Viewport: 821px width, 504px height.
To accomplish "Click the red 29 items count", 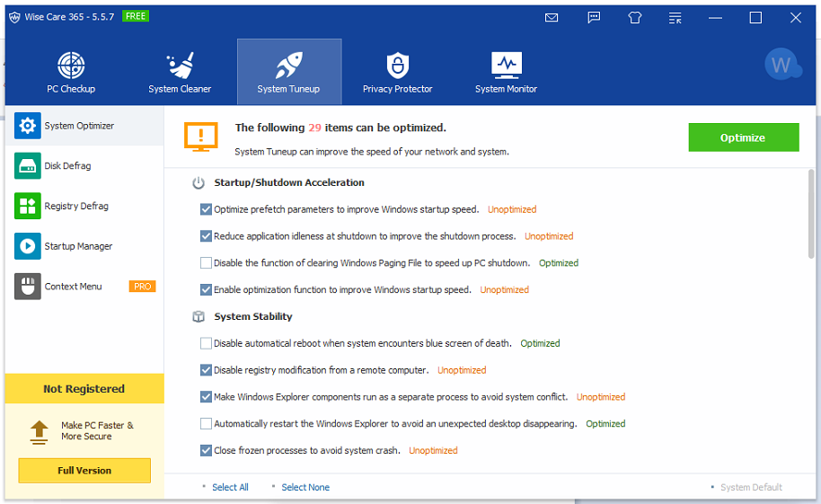I will click(314, 128).
